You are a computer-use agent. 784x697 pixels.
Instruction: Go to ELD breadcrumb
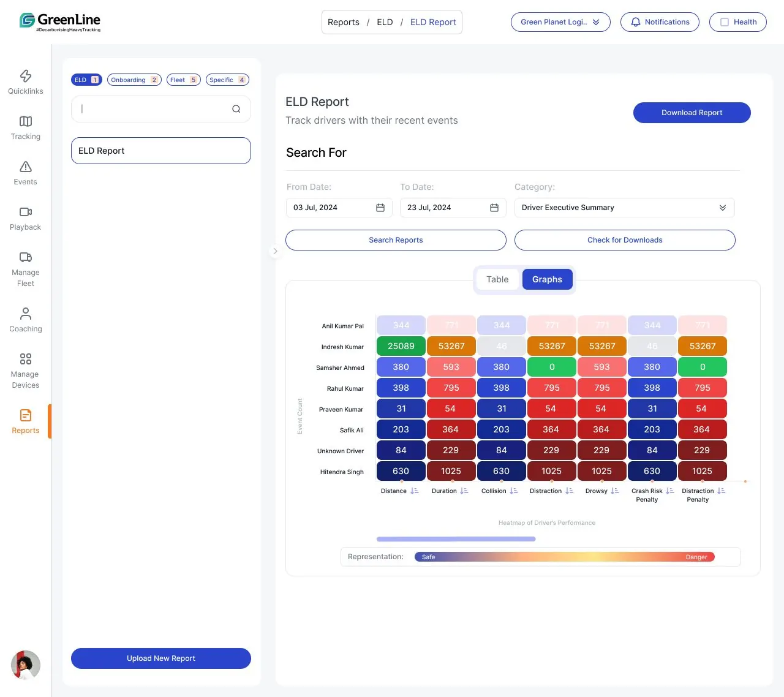click(385, 22)
